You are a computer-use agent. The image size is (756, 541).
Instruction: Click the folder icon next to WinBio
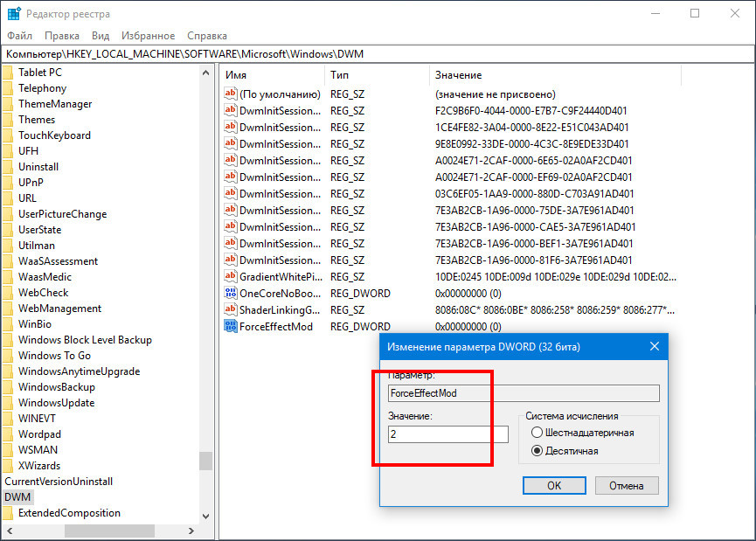pyautogui.click(x=8, y=324)
